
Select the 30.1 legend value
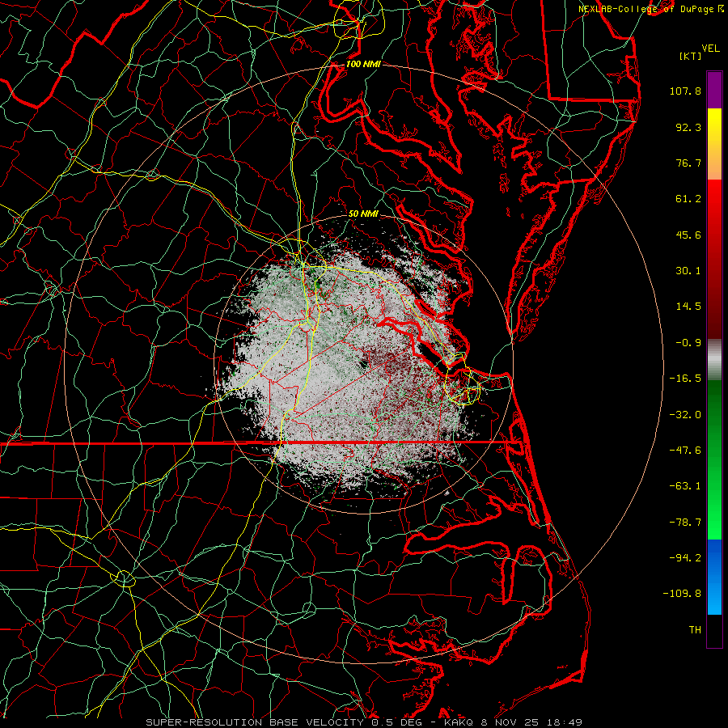(x=688, y=271)
